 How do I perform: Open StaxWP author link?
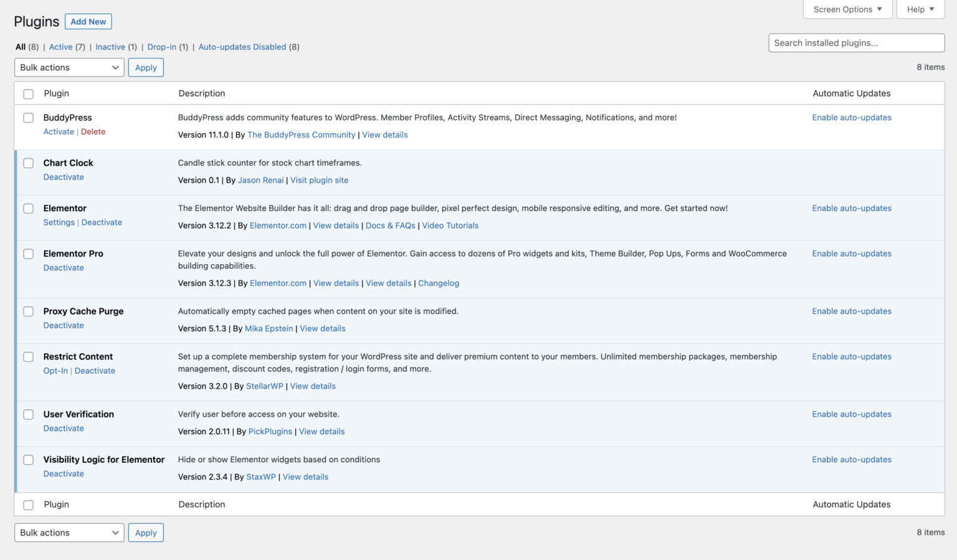pos(261,477)
